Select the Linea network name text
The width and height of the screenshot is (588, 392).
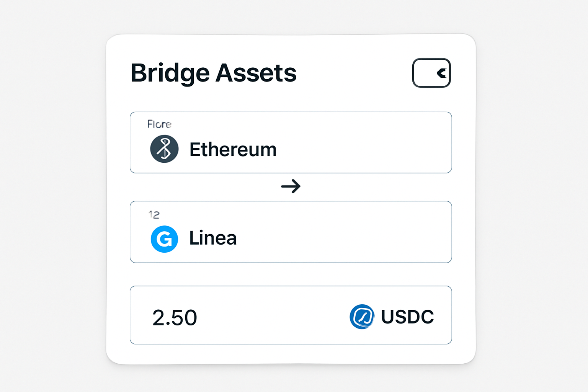click(213, 238)
